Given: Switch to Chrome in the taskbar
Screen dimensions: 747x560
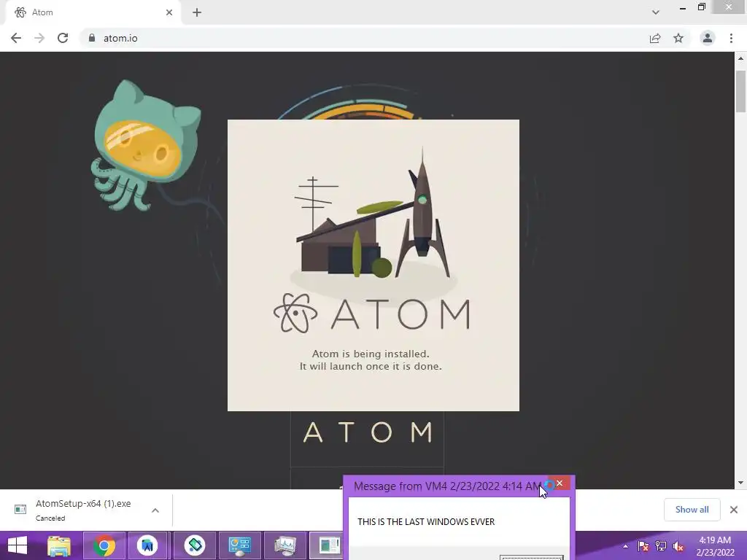Looking at the screenshot, I should pos(104,545).
